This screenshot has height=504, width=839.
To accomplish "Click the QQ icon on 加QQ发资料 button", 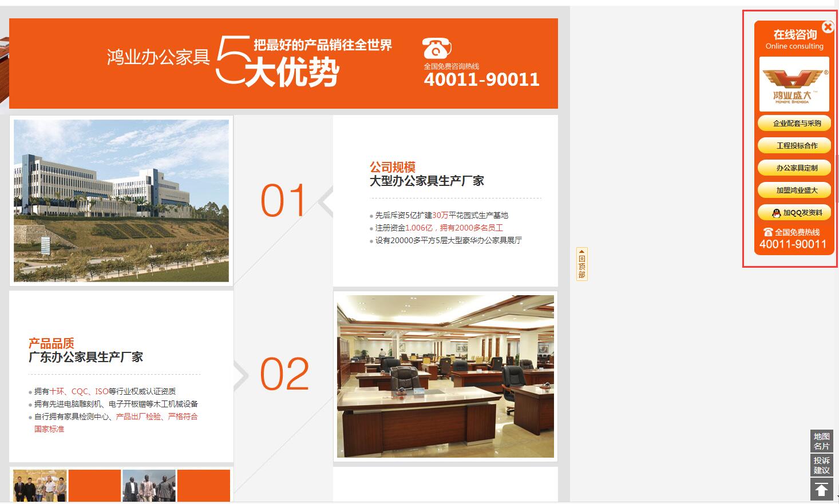I will click(x=775, y=212).
